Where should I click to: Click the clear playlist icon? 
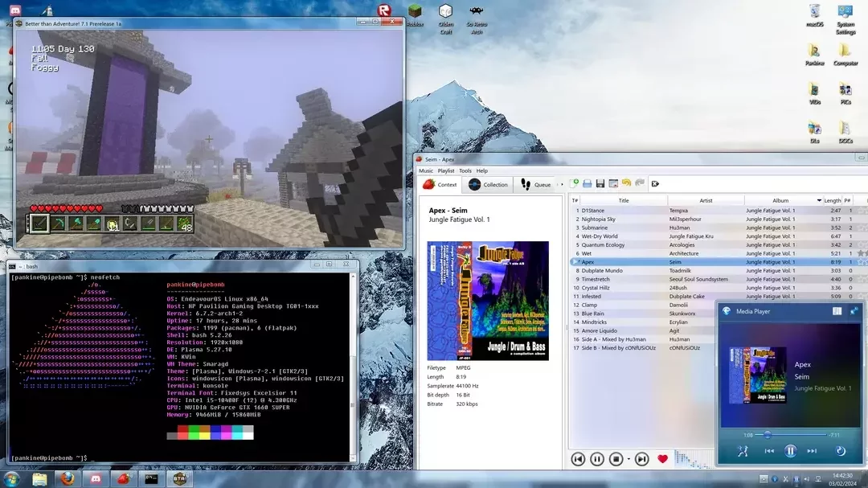655,183
